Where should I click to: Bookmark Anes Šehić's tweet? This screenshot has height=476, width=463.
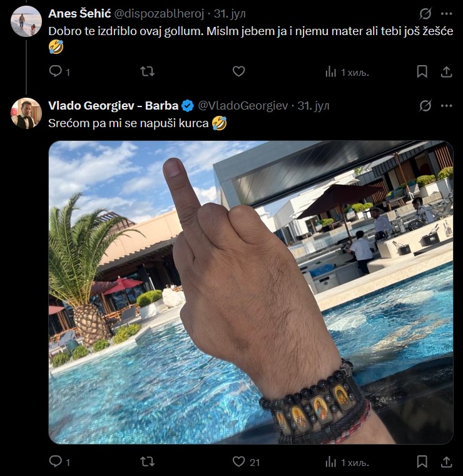point(422,71)
